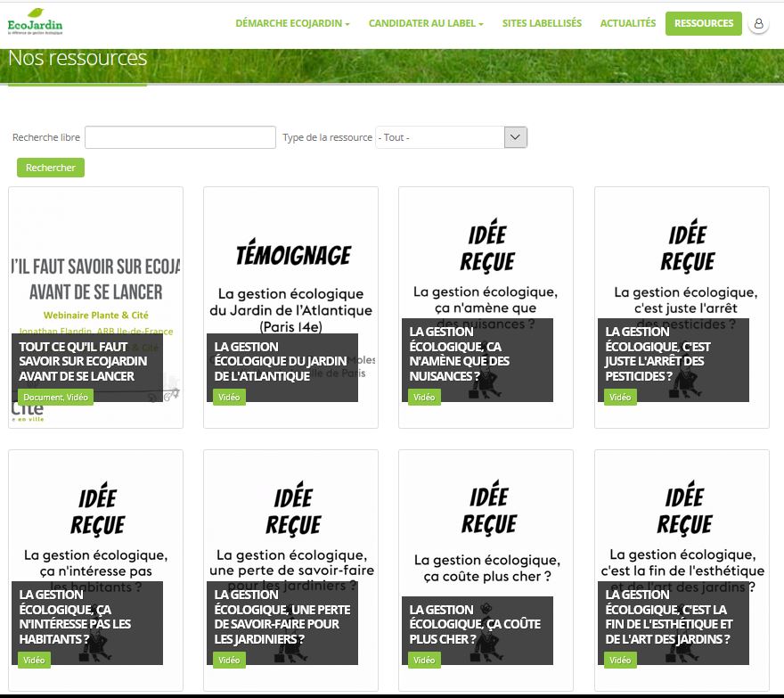Click the 'Recherche libre' label
The height and width of the screenshot is (698, 784).
tap(46, 137)
